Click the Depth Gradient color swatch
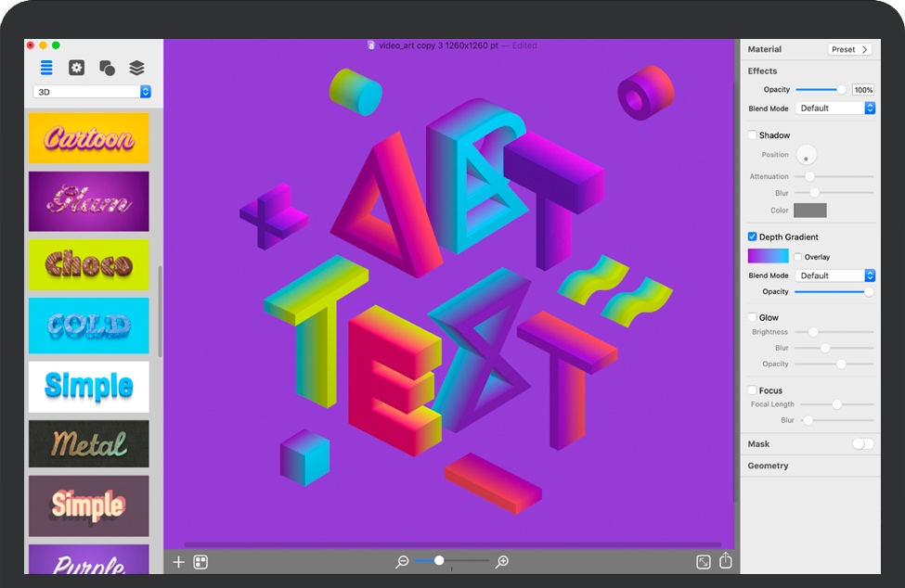This screenshot has width=905, height=588. pos(768,256)
